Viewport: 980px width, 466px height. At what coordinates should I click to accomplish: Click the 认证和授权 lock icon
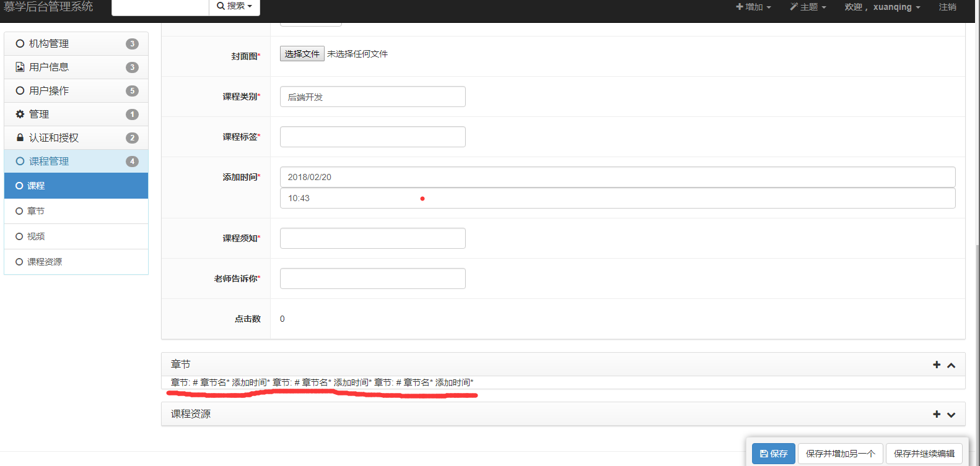point(20,137)
